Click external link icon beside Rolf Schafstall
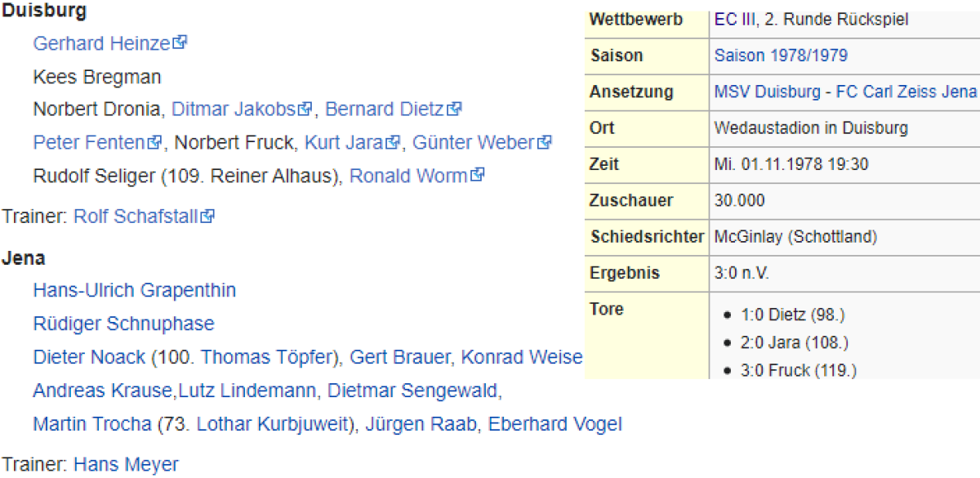The height and width of the screenshot is (478, 980). coord(208,217)
